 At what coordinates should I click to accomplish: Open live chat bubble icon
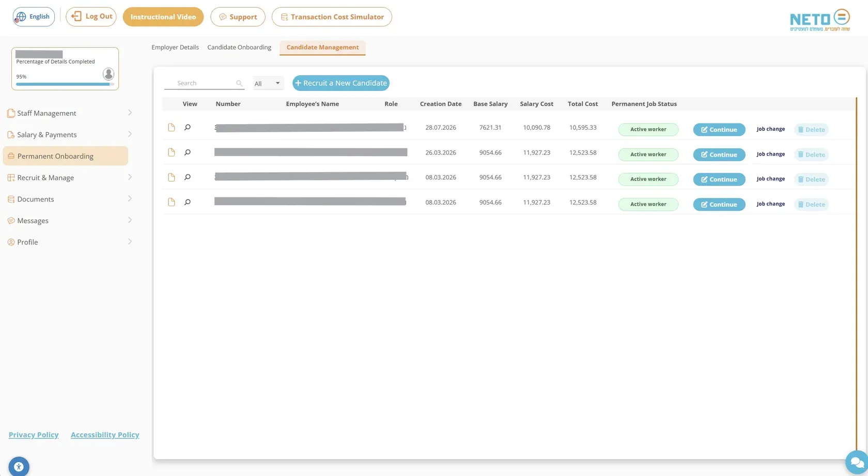click(857, 462)
